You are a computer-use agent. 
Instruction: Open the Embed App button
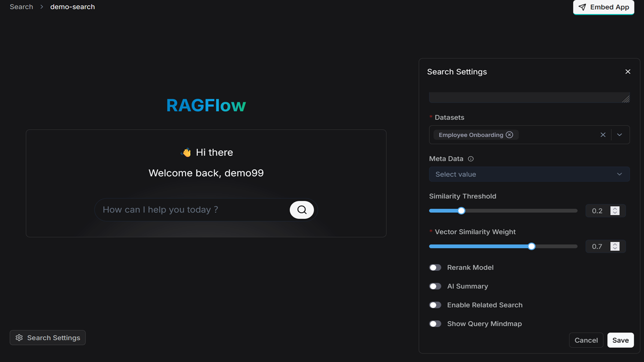point(604,7)
